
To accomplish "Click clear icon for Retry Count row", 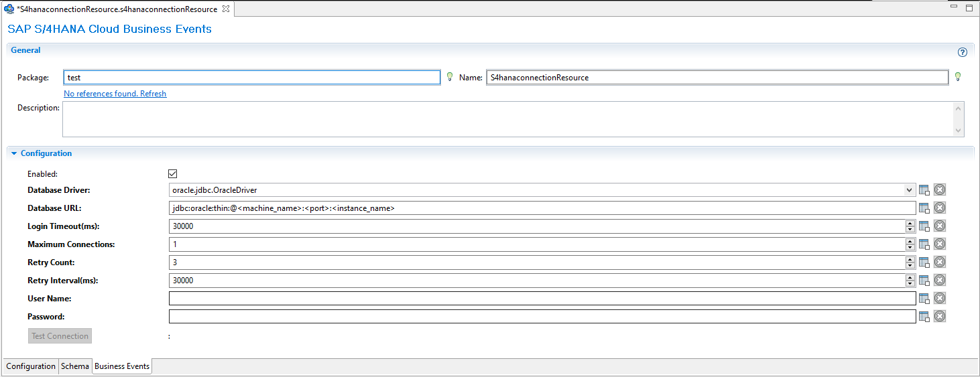I will coord(940,262).
